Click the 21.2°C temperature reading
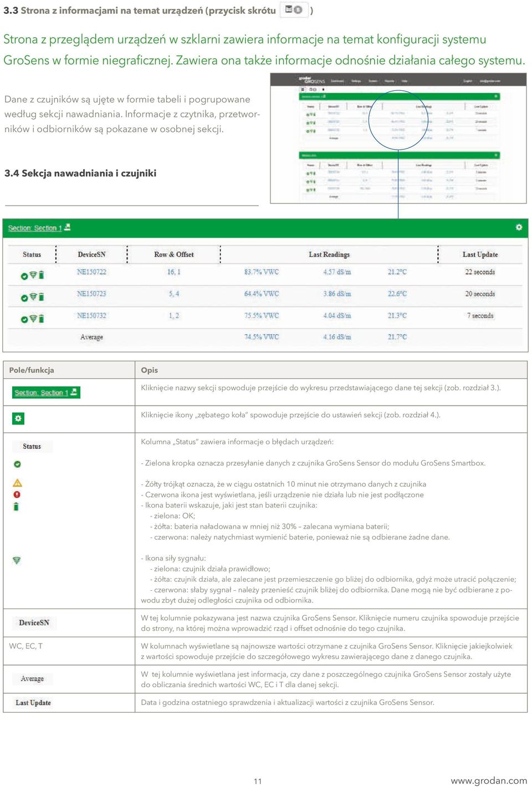Image resolution: width=532 pixels, height=787 pixels. point(397,272)
